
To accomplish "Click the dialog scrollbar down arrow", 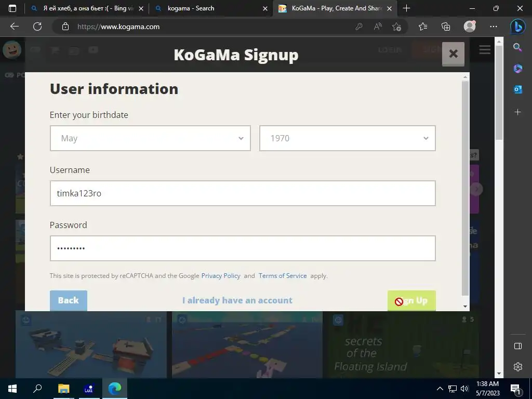I will point(465,307).
